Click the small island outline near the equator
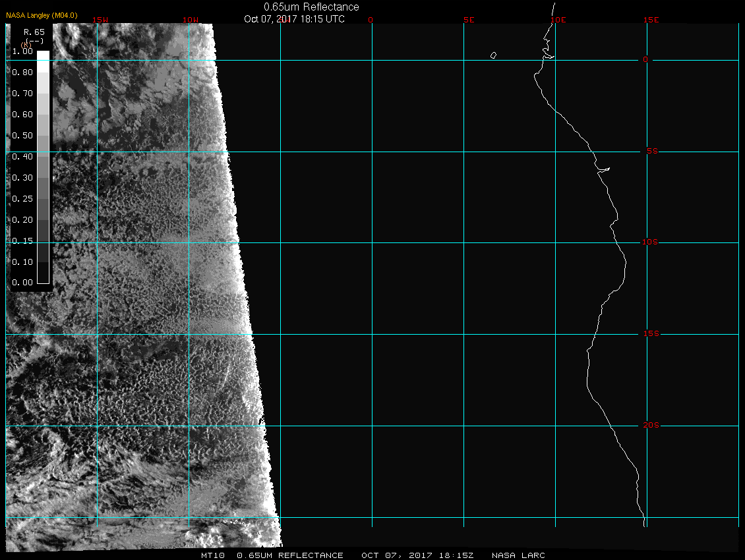 coord(493,55)
